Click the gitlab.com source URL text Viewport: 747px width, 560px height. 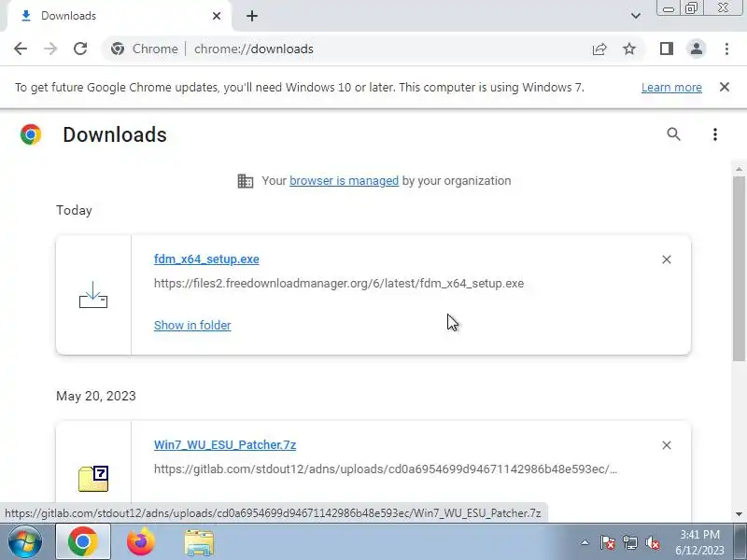[x=386, y=469]
